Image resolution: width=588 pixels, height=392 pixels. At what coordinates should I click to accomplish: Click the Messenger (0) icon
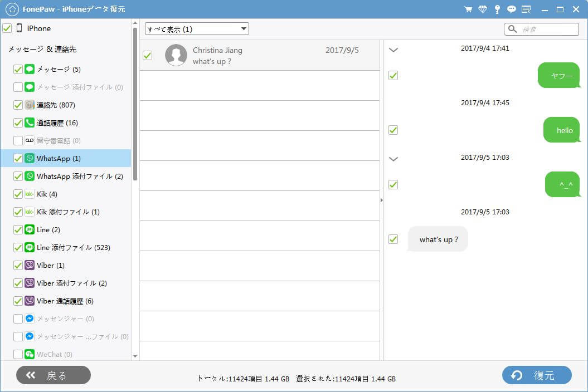(30, 318)
